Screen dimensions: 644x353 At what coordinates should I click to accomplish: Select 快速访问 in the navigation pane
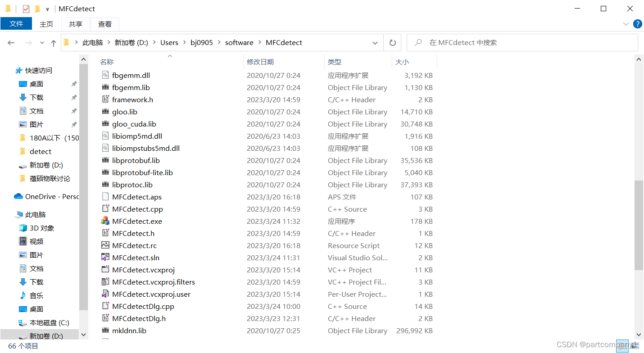coord(34,70)
